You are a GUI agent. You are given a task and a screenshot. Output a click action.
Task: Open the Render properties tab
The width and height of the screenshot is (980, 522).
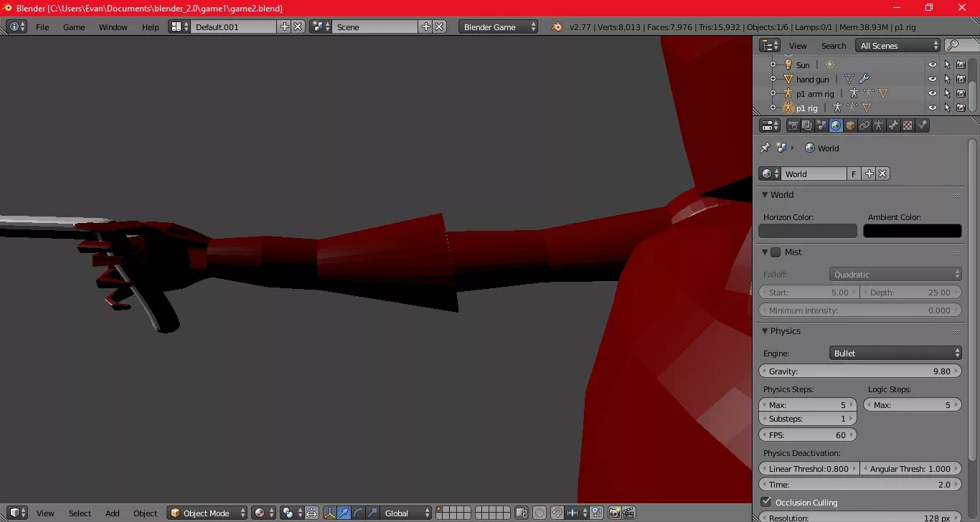tap(793, 125)
